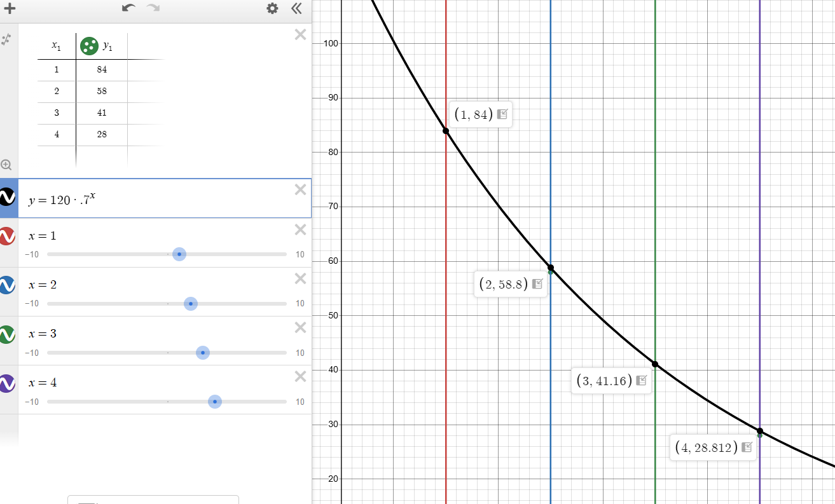The height and width of the screenshot is (504, 835).
Task: Open the settings gear menu
Action: (x=272, y=8)
